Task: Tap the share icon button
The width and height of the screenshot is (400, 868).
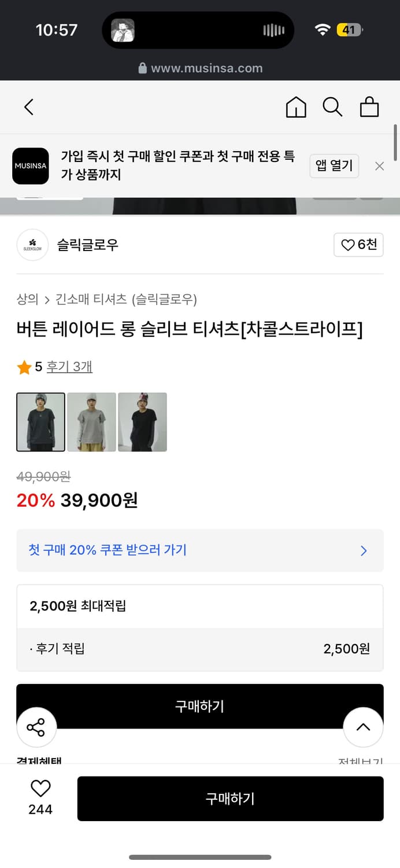Action: point(36,727)
